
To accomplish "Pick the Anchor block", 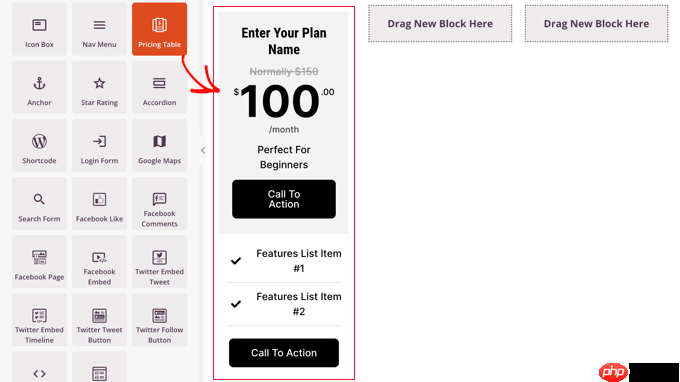I will point(39,87).
